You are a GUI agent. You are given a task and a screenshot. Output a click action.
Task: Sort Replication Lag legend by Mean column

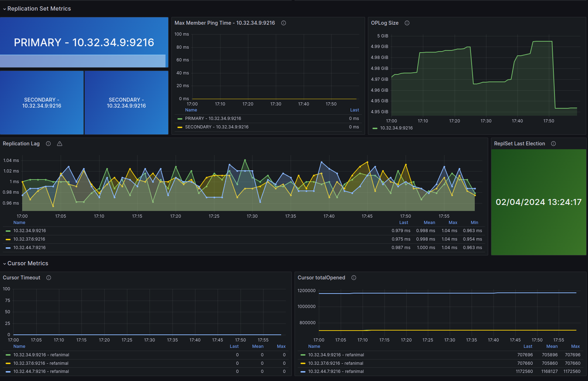click(429, 223)
